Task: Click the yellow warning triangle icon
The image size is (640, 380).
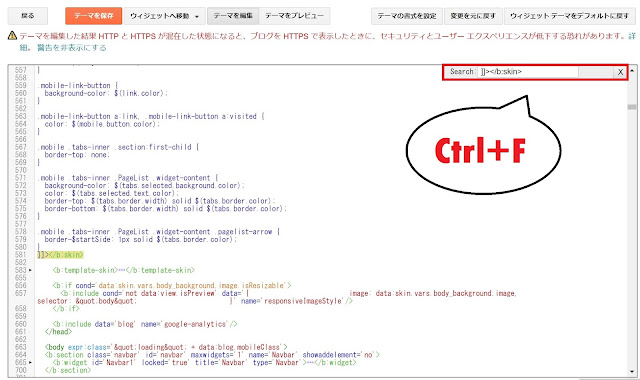Action: 12,36
